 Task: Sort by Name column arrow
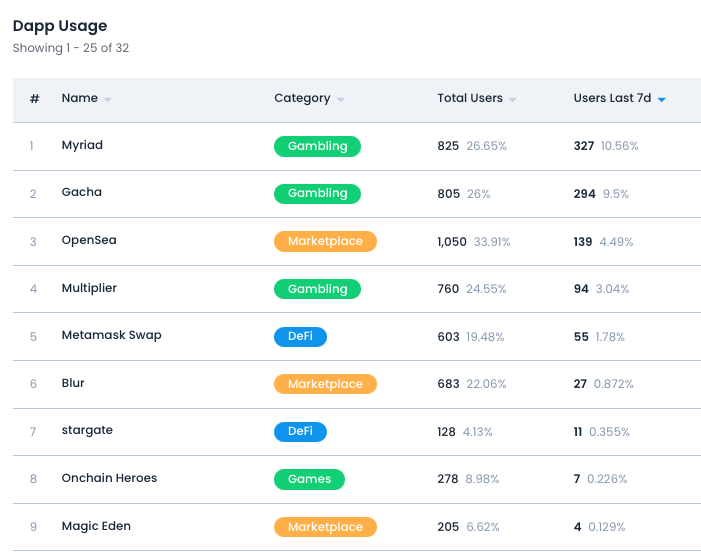pos(107,100)
